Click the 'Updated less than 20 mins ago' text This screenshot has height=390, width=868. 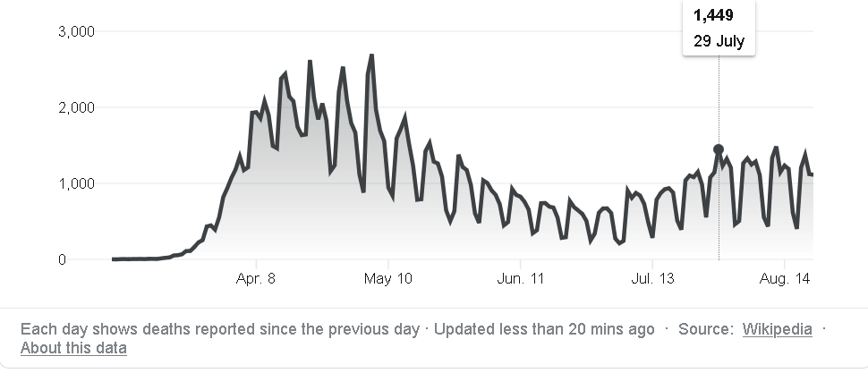tap(544, 329)
